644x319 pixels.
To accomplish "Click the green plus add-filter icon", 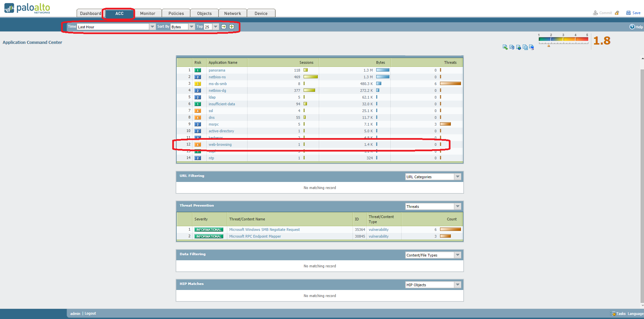I will [x=232, y=27].
